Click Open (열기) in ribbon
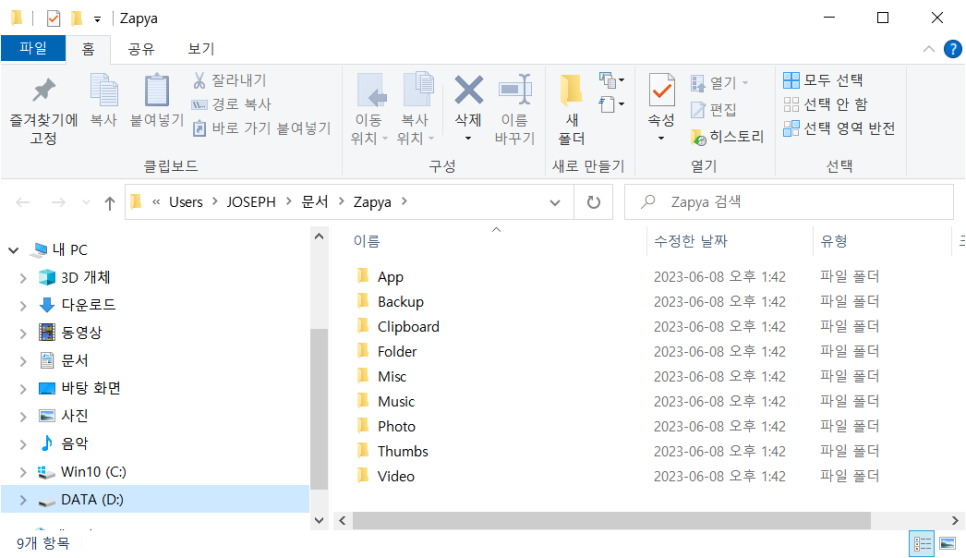Image resolution: width=966 pixels, height=558 pixels. pyautogui.click(x=718, y=83)
